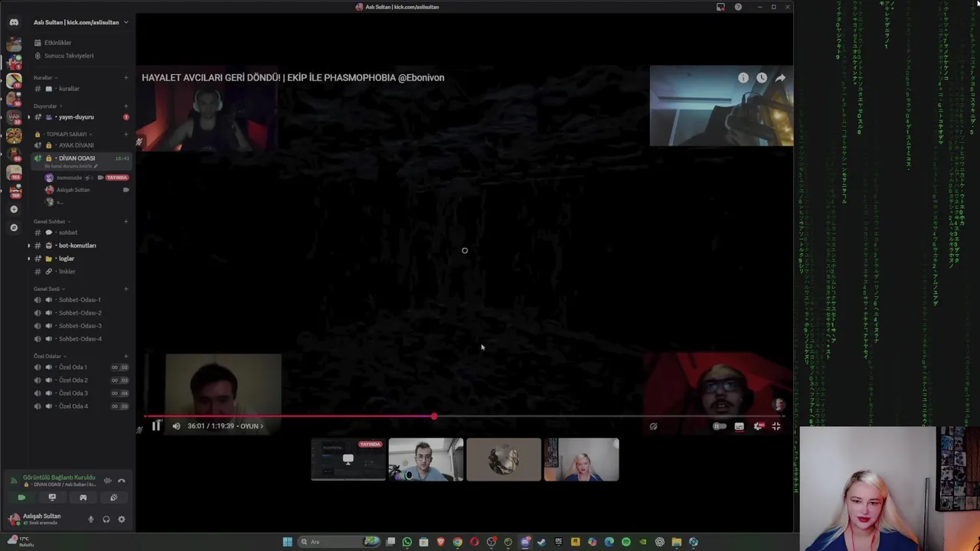Add video to Watch later
This screenshot has width=980, height=551.
click(762, 78)
